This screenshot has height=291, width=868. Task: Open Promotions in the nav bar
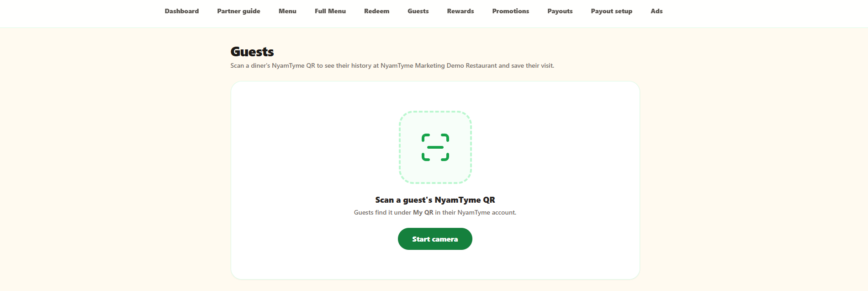tap(511, 11)
